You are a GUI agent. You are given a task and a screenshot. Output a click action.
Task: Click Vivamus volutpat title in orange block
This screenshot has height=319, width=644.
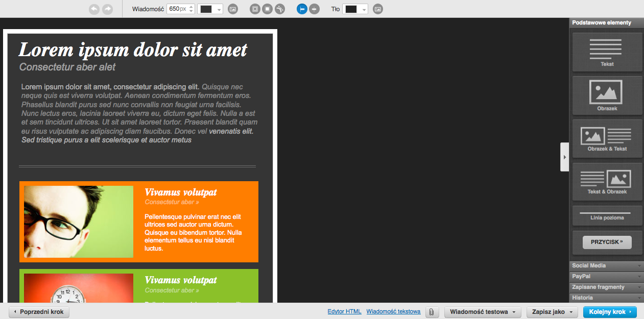[x=181, y=192]
